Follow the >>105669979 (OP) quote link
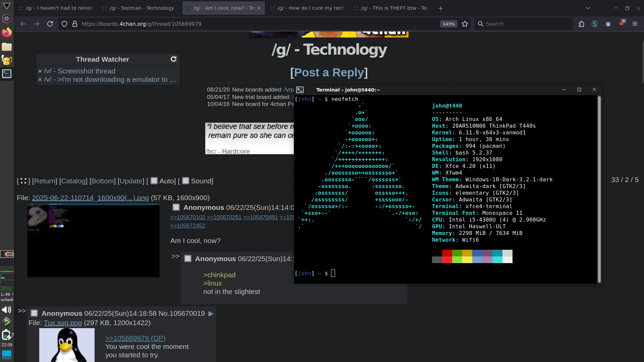Image resolution: width=644 pixels, height=362 pixels. tap(136, 338)
